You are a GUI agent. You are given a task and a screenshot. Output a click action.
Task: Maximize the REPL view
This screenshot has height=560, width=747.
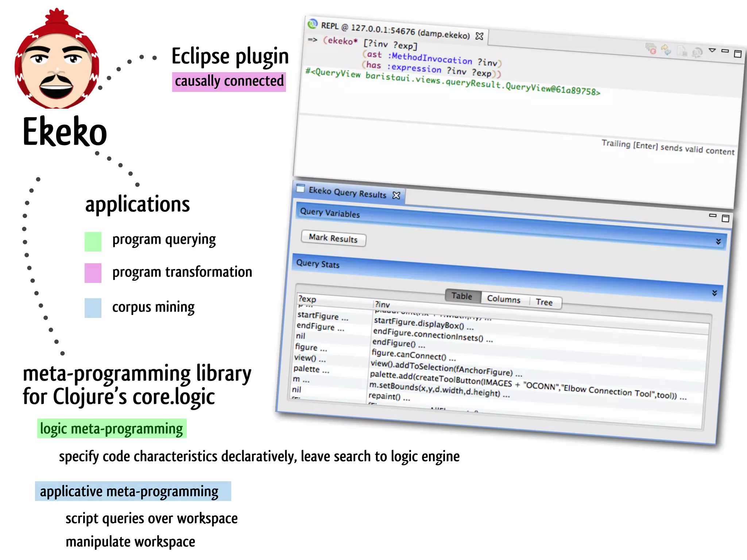[x=738, y=54]
